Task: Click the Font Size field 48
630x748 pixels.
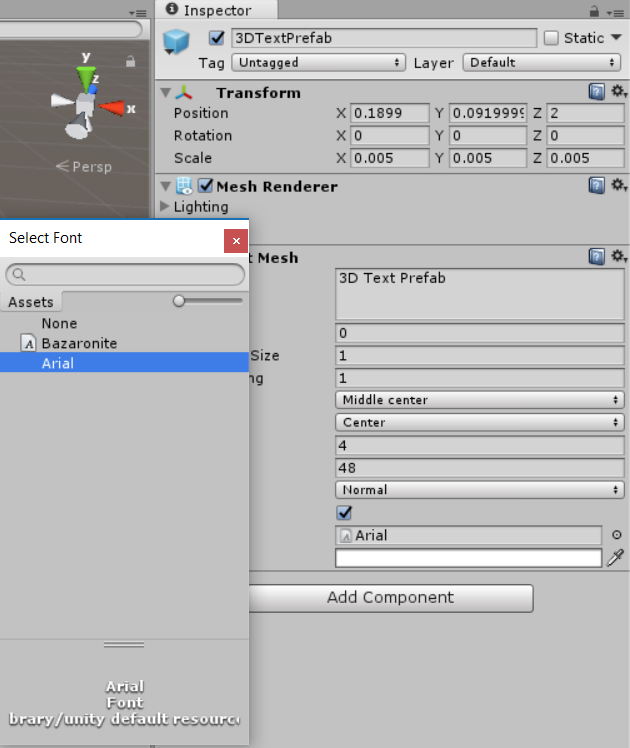Action: point(480,468)
